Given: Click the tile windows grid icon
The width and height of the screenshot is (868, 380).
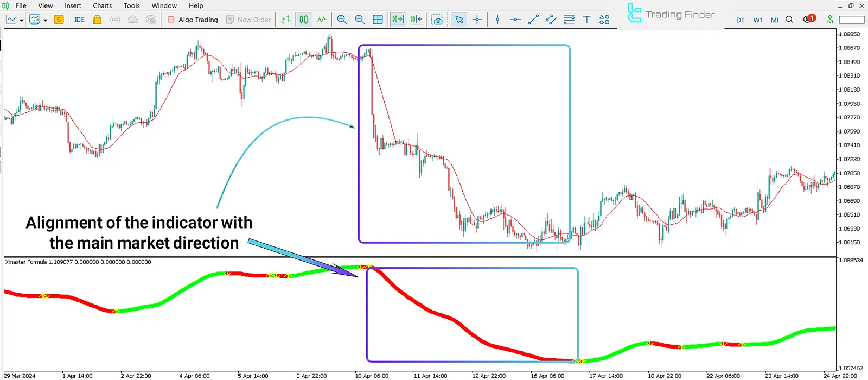Looking at the screenshot, I should pos(378,20).
